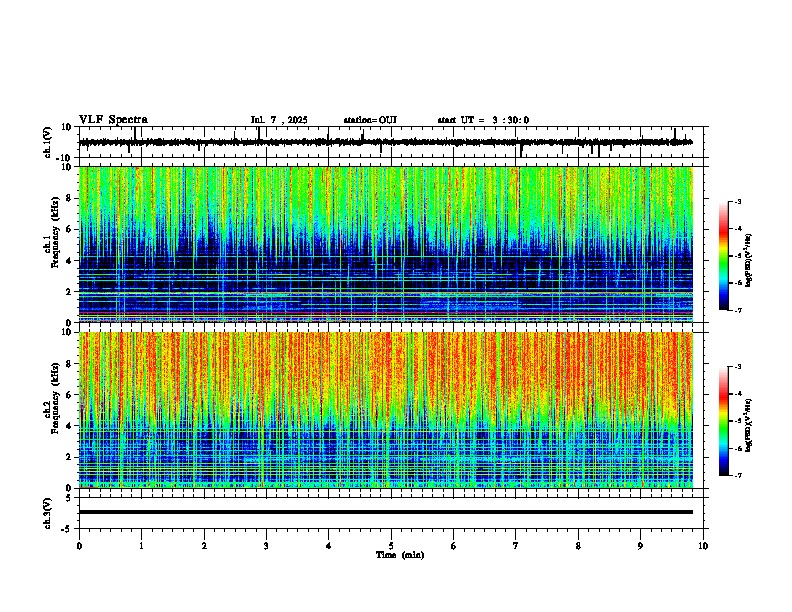This screenshot has height=612, width=792.
Task: Click the -3 label on upper color bar
Action: pyautogui.click(x=737, y=201)
